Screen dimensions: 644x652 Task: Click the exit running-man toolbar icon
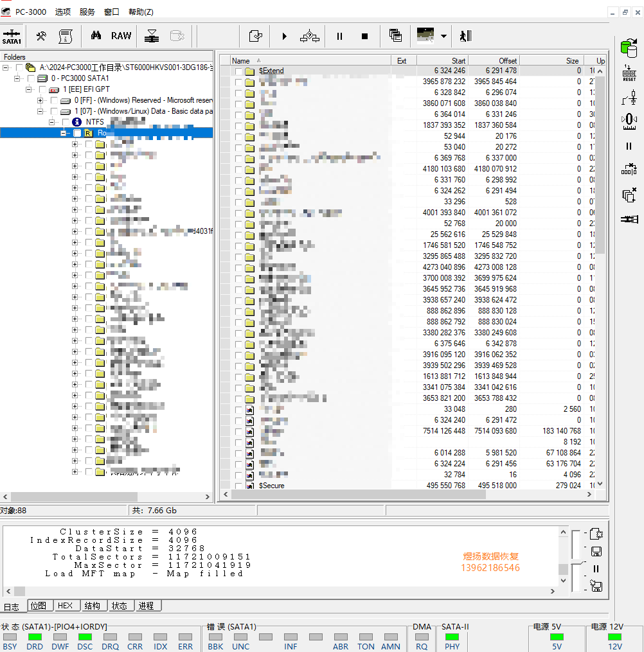click(465, 36)
